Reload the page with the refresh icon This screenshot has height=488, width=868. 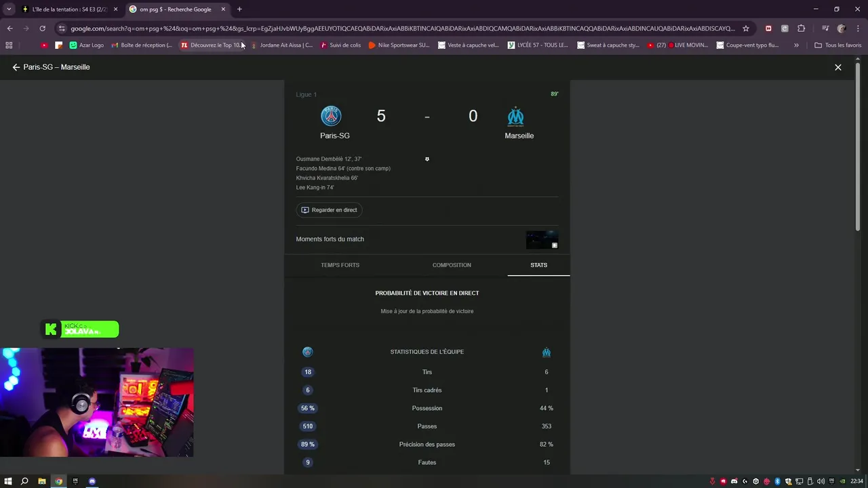click(x=42, y=28)
